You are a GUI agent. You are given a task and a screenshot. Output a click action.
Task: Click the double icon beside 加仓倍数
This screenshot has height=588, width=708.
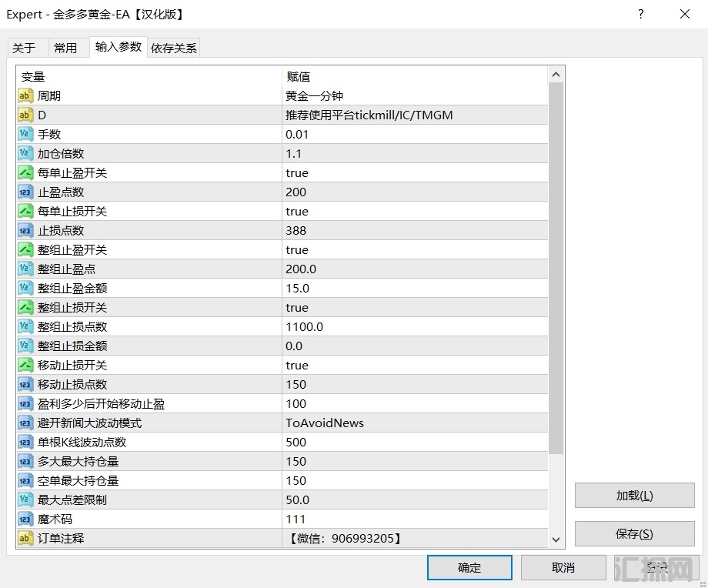(x=25, y=154)
